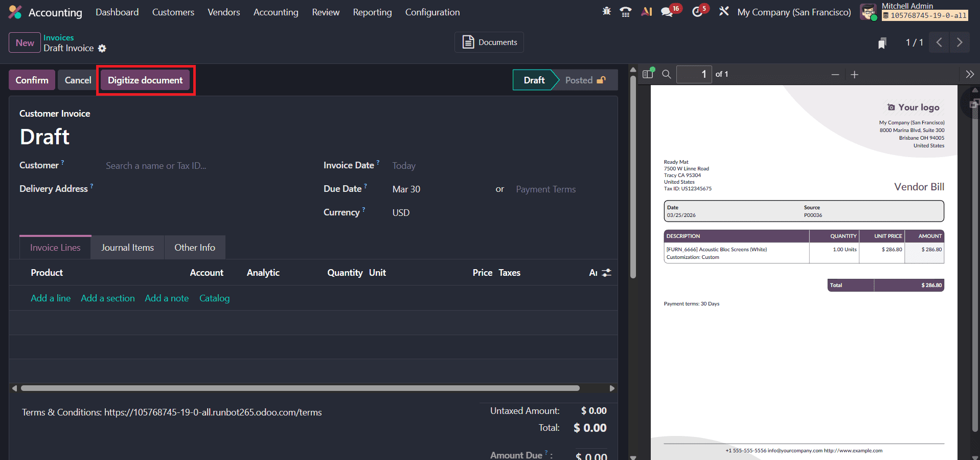980x460 pixels.
Task: Open the Documents smart button
Action: click(489, 42)
